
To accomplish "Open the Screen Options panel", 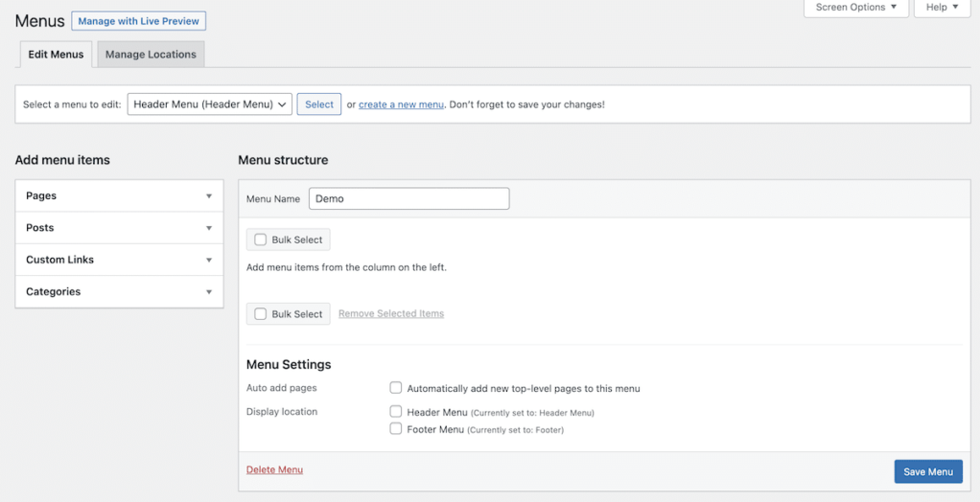I will (855, 8).
